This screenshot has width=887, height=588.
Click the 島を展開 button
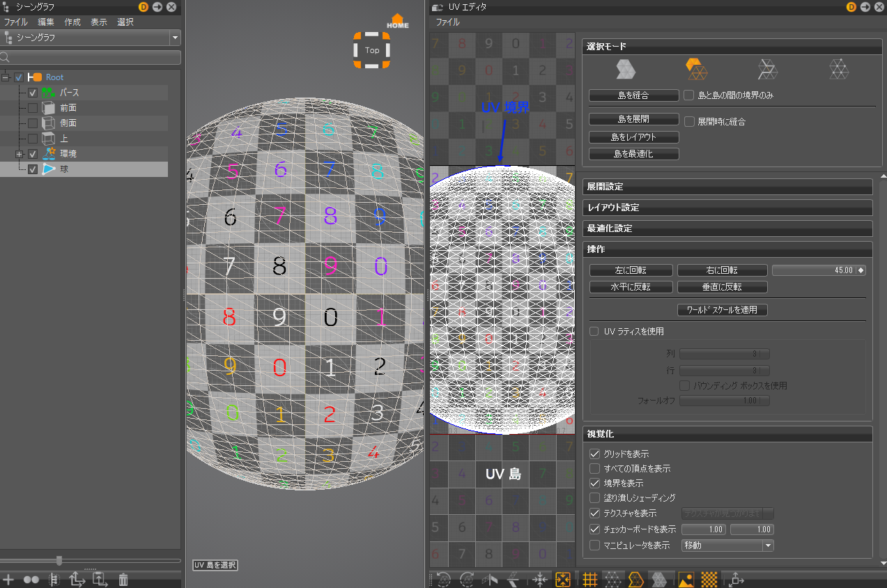coord(634,119)
